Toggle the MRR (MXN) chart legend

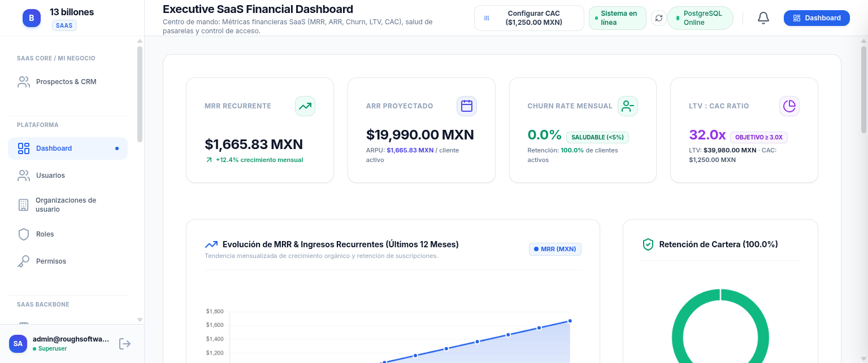555,249
